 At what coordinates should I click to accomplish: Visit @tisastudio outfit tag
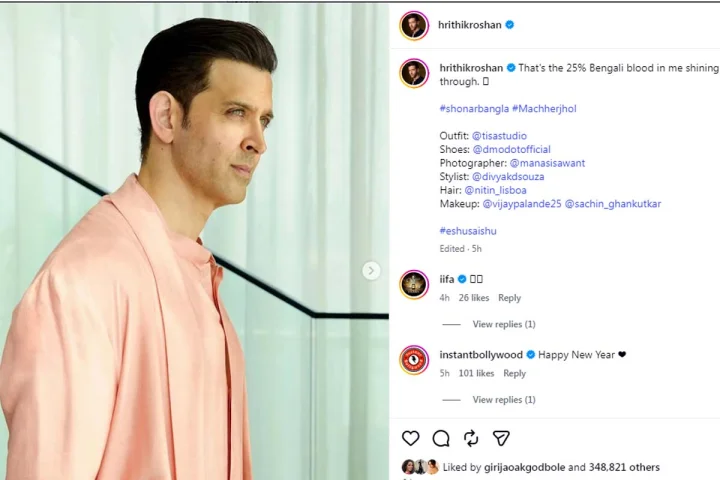click(x=499, y=136)
